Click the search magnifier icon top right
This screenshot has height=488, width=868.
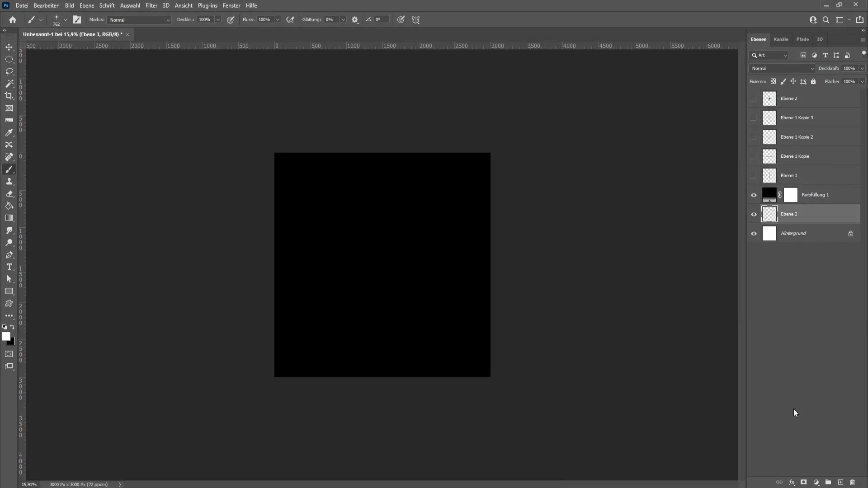click(x=826, y=20)
